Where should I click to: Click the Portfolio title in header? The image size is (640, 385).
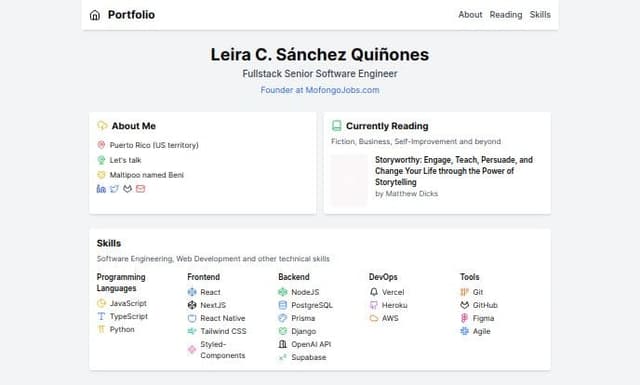(131, 15)
